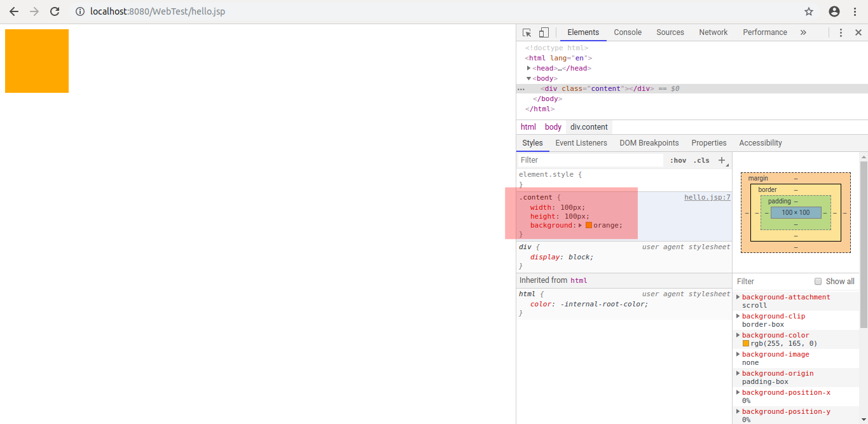Close the DevTools panel
This screenshot has height=424, width=868.
tap(858, 32)
